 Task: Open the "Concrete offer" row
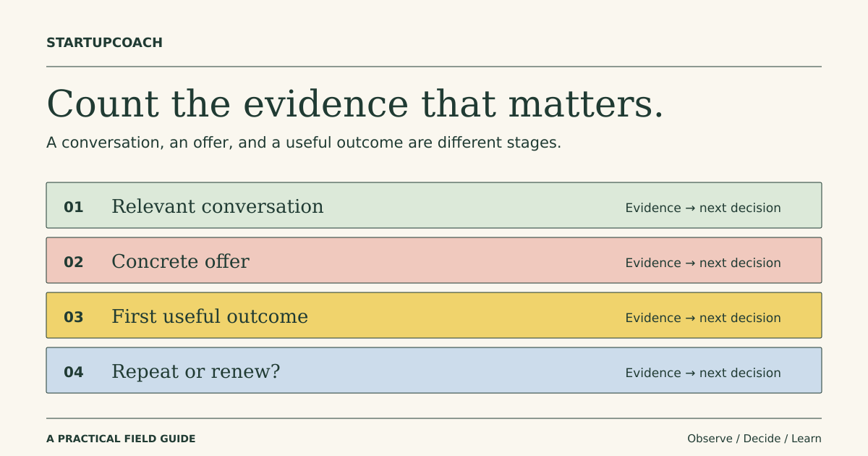434,261
